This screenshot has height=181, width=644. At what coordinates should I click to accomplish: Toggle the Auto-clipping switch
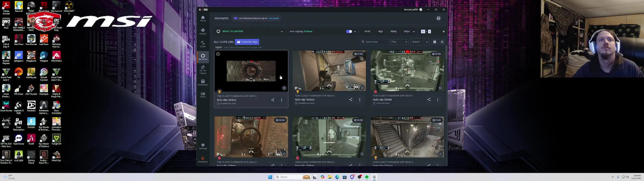point(349,31)
